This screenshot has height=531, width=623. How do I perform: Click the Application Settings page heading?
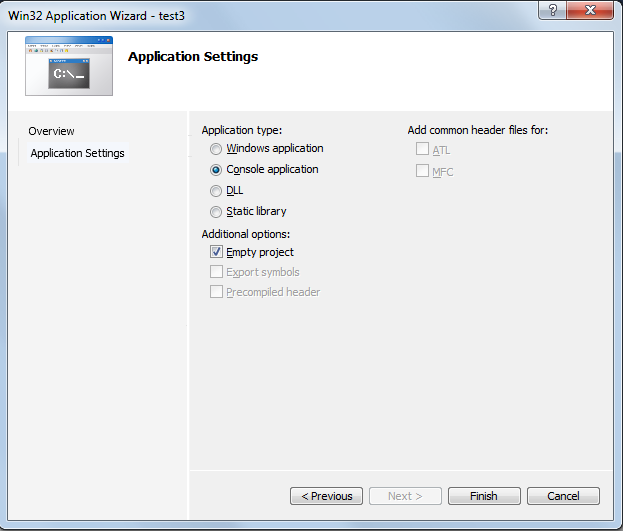point(193,57)
